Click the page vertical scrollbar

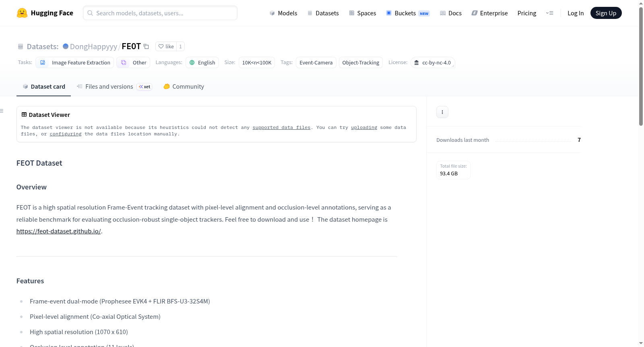(641, 66)
